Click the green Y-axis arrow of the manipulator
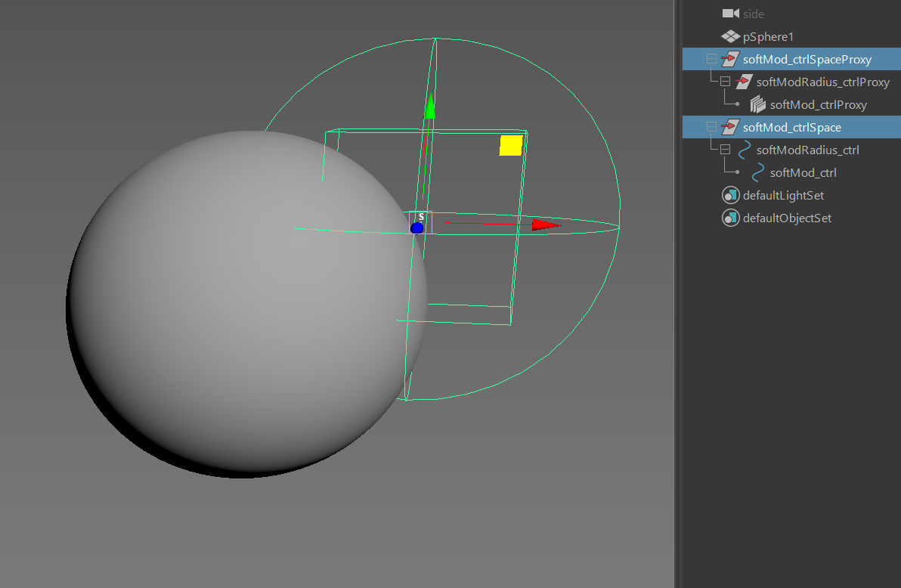Image resolution: width=901 pixels, height=588 pixels. click(x=430, y=107)
